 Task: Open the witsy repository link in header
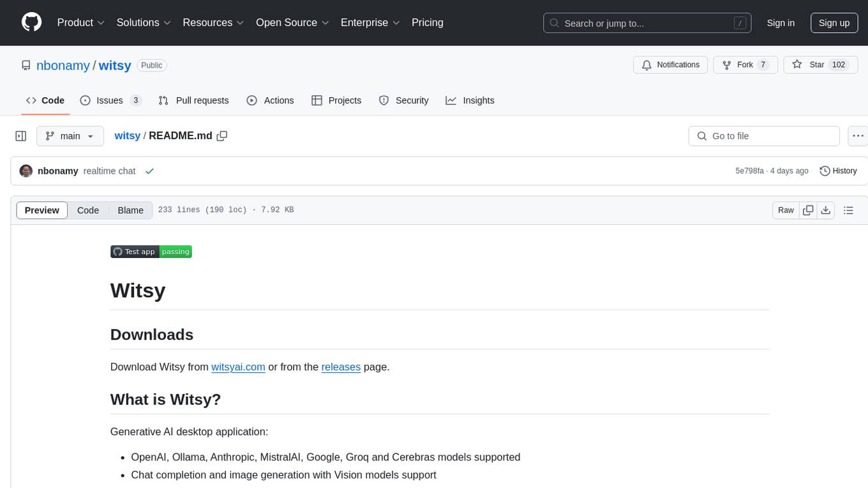coord(115,65)
